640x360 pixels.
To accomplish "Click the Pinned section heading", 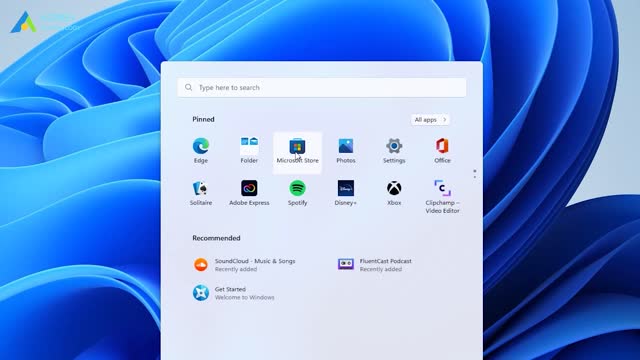I will (203, 119).
